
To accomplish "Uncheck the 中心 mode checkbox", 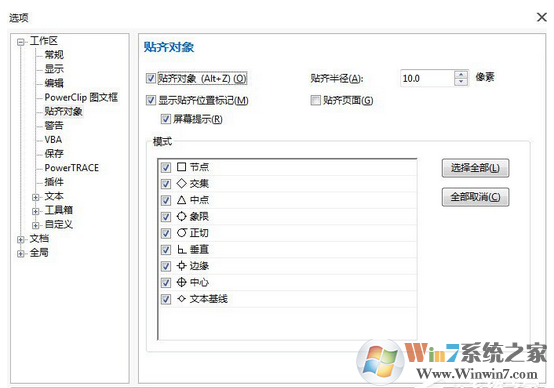I will pyautogui.click(x=165, y=283).
